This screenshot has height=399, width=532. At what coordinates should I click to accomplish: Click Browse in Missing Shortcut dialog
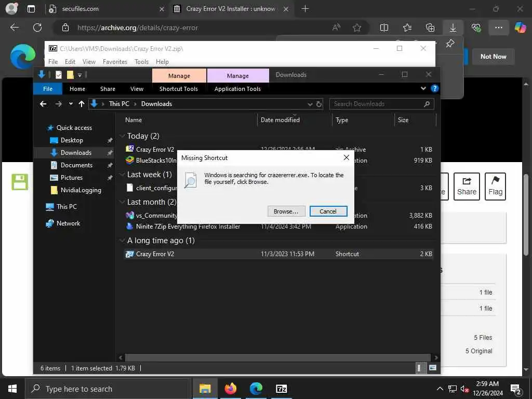(286, 211)
